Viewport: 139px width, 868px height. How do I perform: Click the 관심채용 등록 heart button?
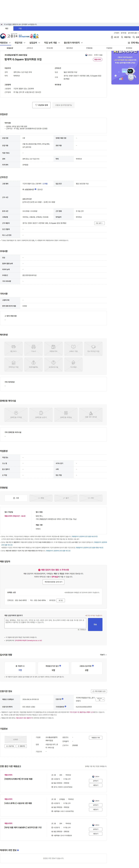click(42, 105)
